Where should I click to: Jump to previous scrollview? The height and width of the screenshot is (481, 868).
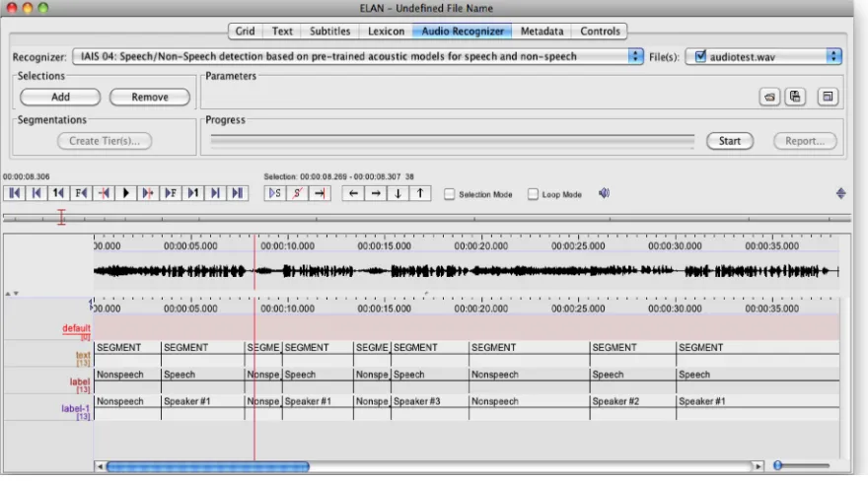pos(36,193)
